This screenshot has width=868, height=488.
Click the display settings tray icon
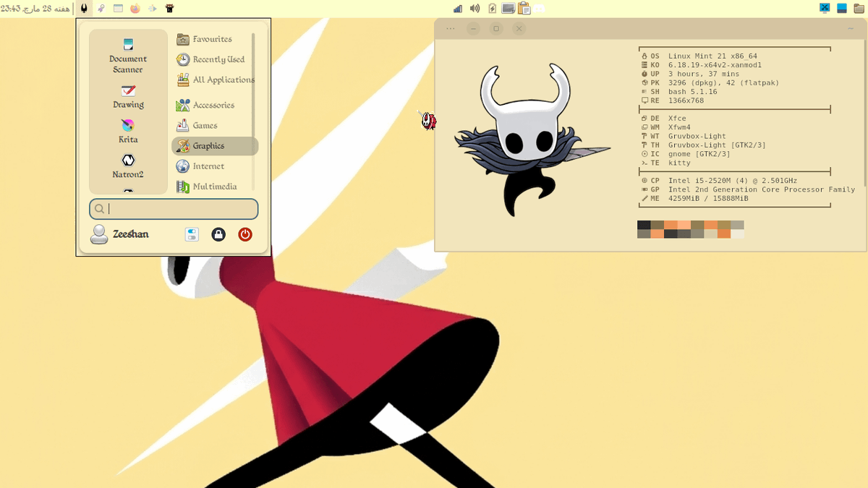pos(509,9)
